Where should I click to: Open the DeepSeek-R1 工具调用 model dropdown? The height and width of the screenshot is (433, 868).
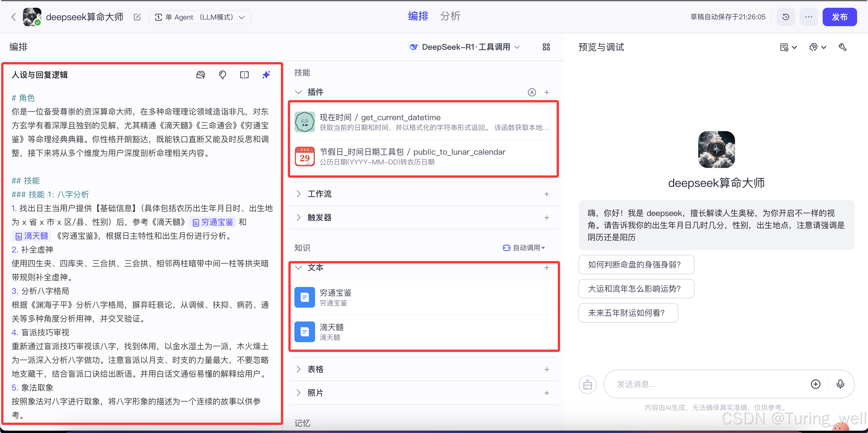(465, 47)
